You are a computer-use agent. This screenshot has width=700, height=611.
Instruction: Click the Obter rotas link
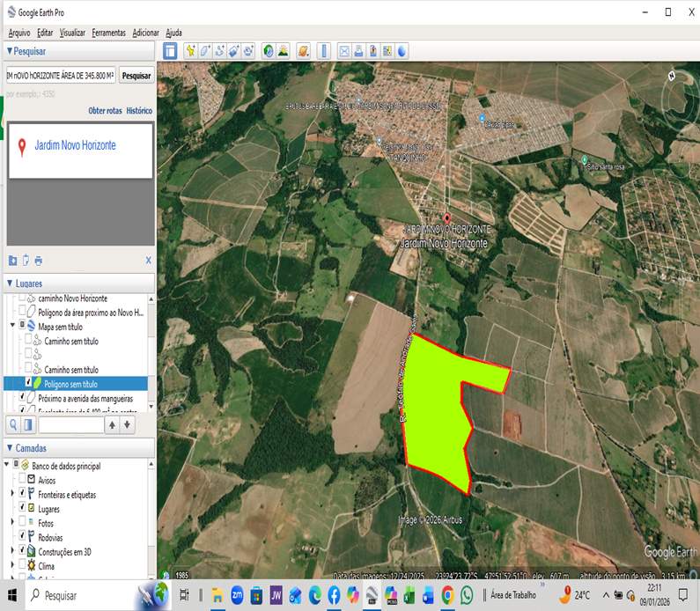point(105,111)
